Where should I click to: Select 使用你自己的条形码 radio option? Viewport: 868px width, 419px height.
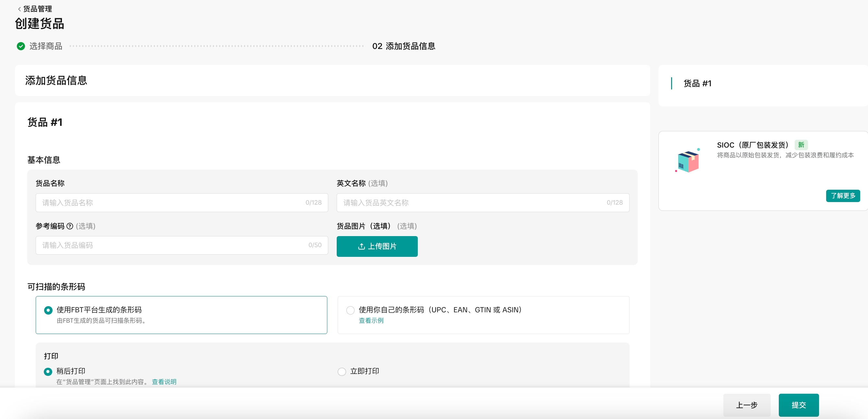(350, 310)
